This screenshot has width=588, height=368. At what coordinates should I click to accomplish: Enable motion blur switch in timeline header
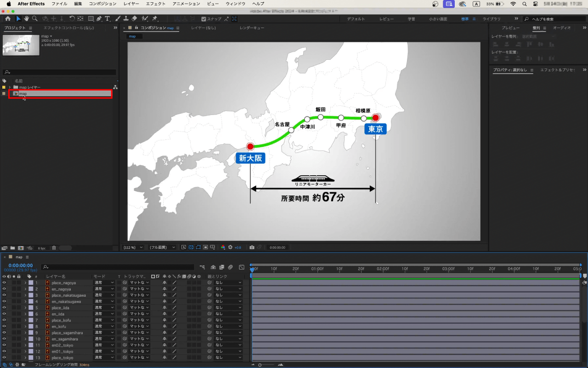[230, 267]
